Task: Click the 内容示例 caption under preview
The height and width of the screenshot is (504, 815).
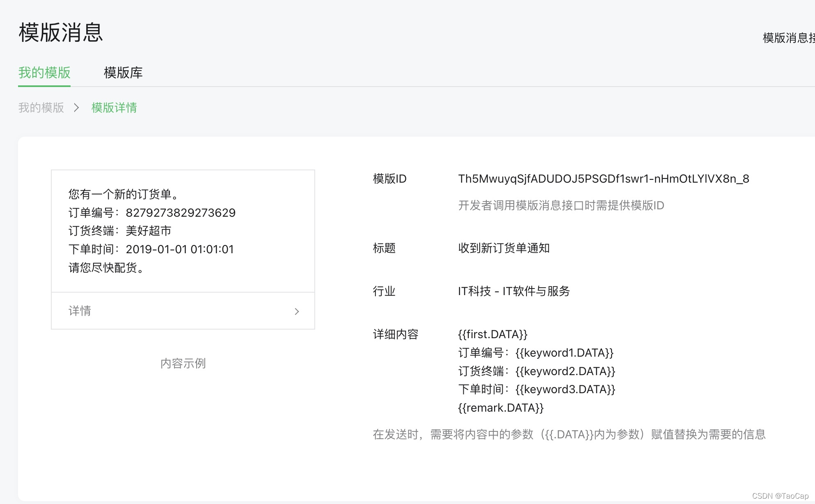Action: pos(183,363)
